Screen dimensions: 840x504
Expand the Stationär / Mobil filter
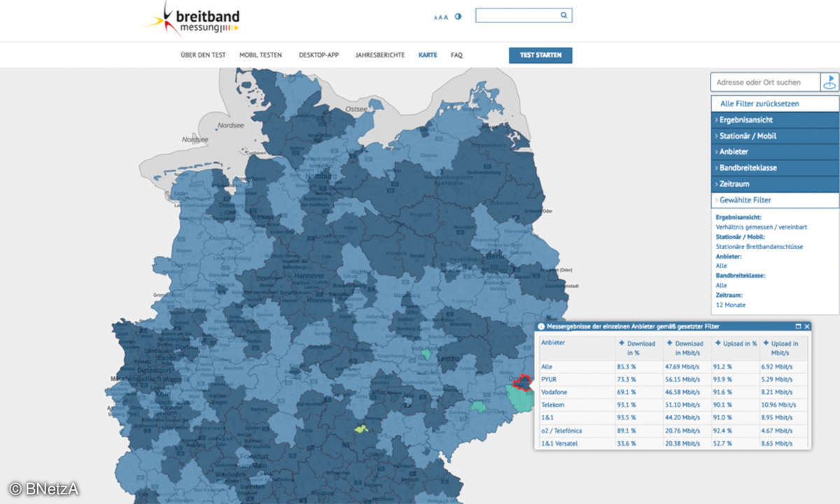coord(775,136)
